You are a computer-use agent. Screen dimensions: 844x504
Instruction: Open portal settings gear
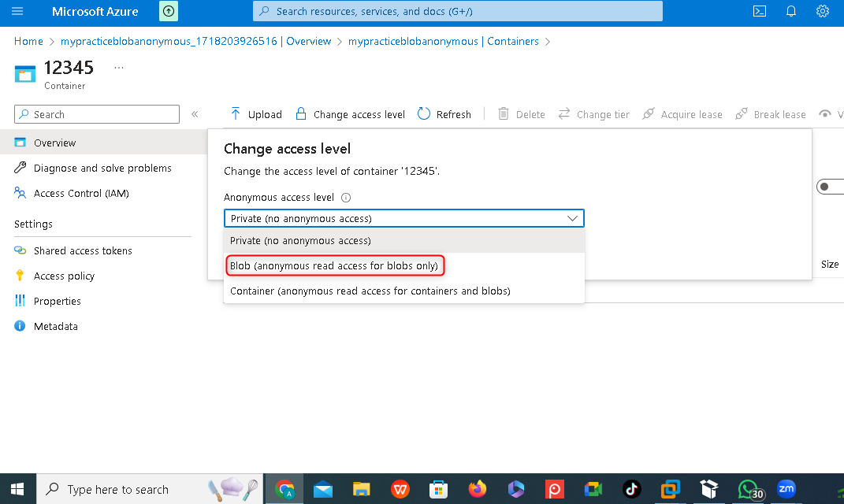(823, 11)
